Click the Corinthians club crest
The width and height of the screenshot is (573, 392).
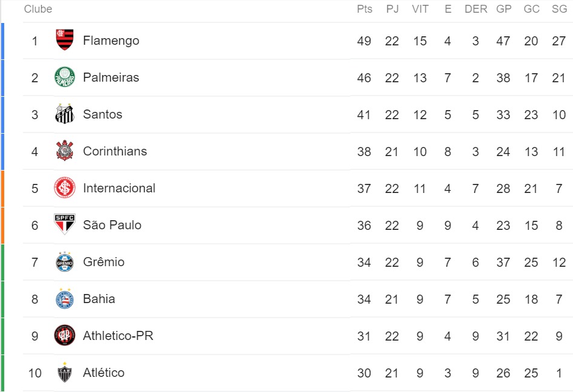[x=65, y=151]
